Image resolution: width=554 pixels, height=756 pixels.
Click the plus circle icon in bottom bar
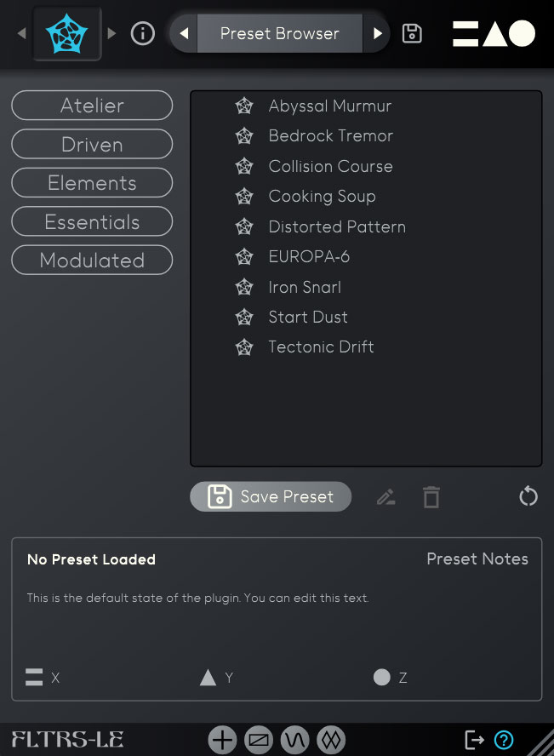click(222, 740)
